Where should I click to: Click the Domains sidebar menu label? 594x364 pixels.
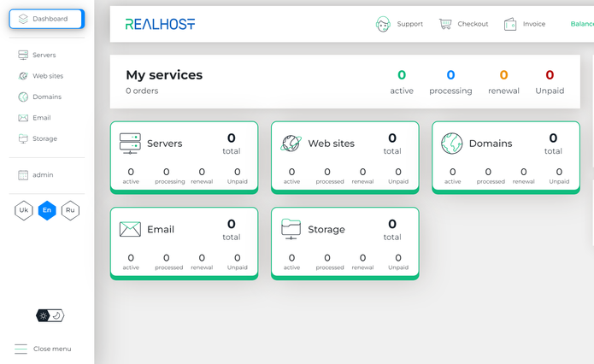(x=47, y=97)
